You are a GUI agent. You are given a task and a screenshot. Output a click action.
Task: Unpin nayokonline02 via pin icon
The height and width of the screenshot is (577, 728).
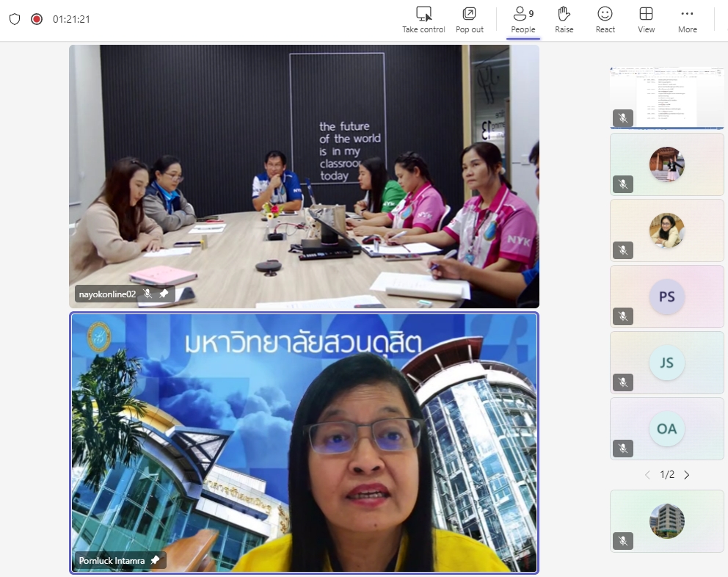pyautogui.click(x=164, y=294)
